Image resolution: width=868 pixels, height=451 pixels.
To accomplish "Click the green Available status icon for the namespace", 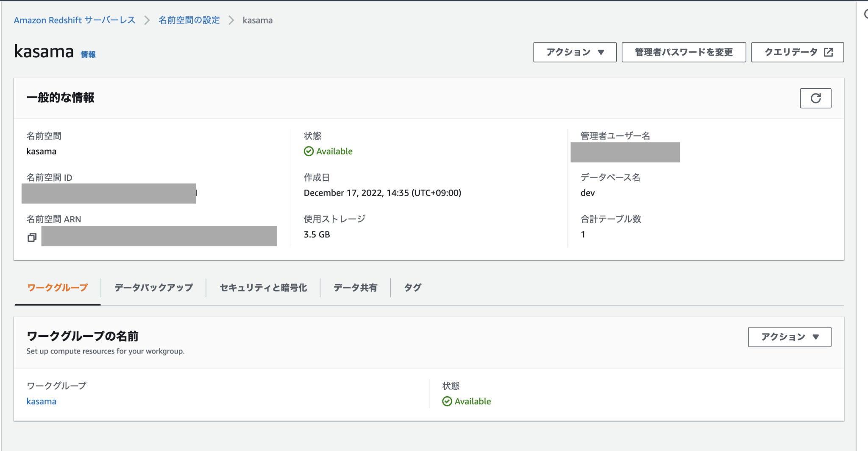I will pos(309,151).
